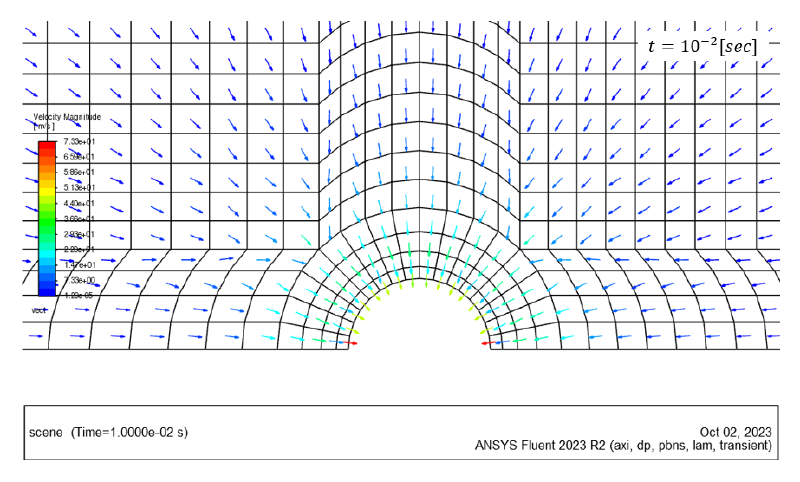Click the red vector at right cylinder base
The height and width of the screenshot is (482, 800).
489,343
